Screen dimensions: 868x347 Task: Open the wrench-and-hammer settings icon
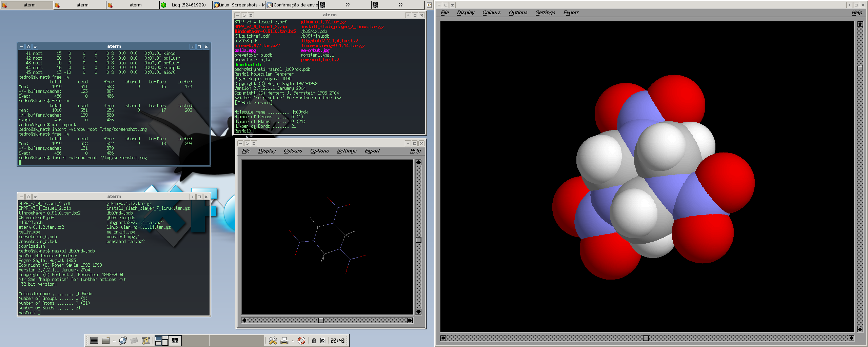point(273,341)
